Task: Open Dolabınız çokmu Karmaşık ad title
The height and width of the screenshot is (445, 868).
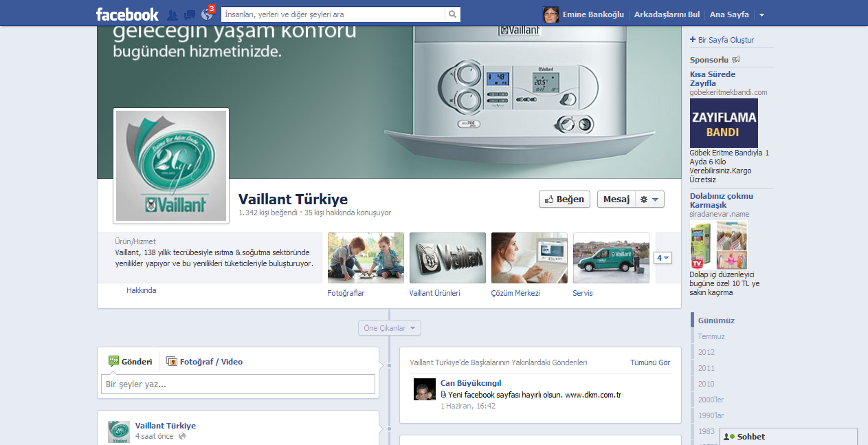Action: tap(722, 200)
